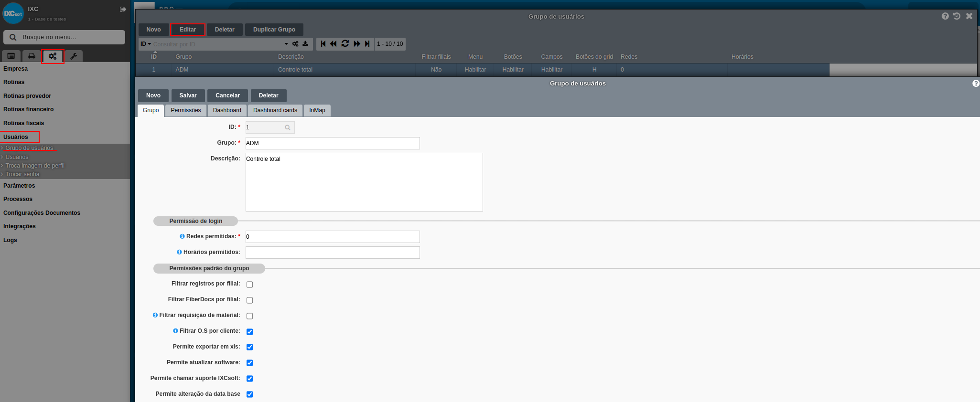
Task: Refresh the user groups grid
Action: [x=345, y=44]
